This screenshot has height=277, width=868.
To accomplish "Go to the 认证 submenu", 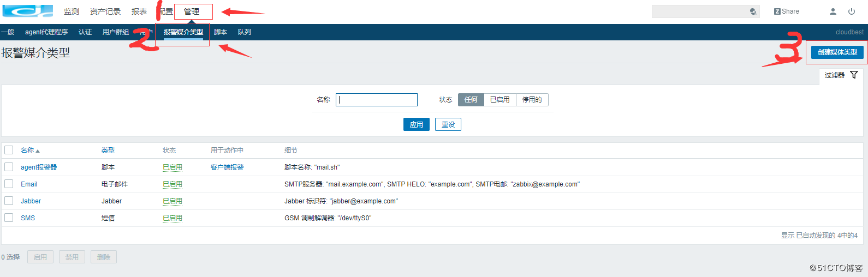I will pyautogui.click(x=85, y=32).
